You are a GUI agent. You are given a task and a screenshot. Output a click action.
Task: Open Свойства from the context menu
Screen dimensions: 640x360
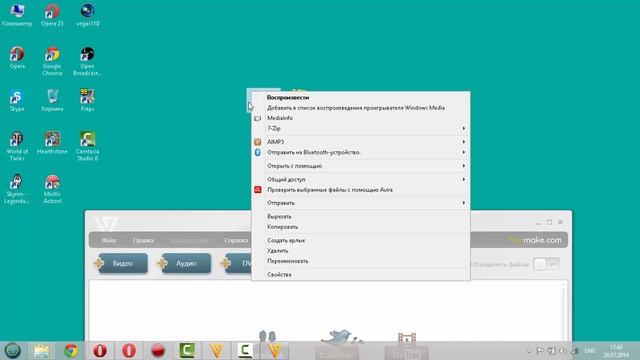click(x=361, y=275)
